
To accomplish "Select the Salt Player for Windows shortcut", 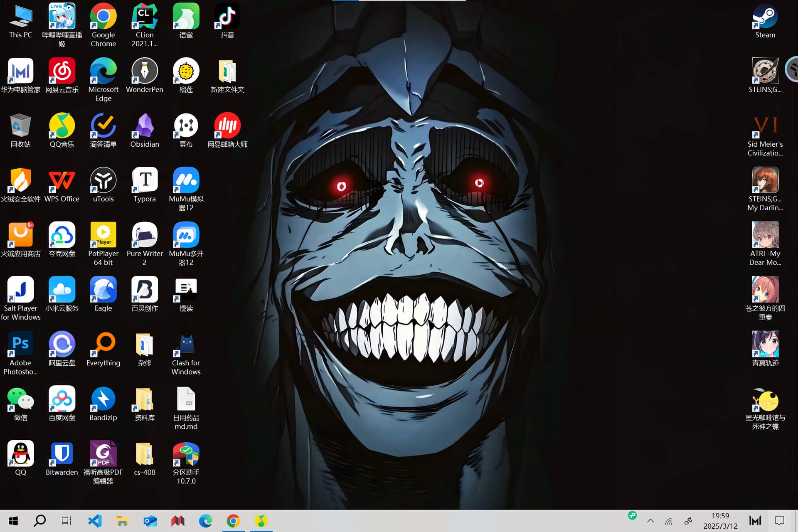I will (20, 298).
